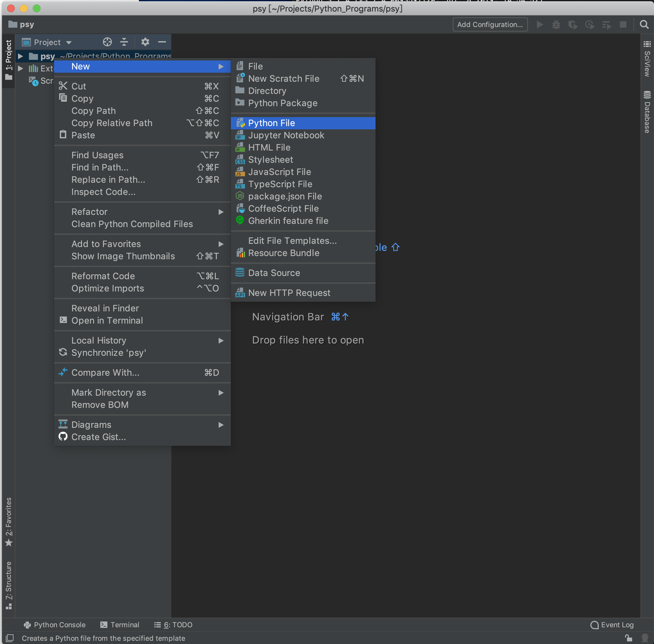Click tool window toggle icon bottom-left corner

coord(9,638)
